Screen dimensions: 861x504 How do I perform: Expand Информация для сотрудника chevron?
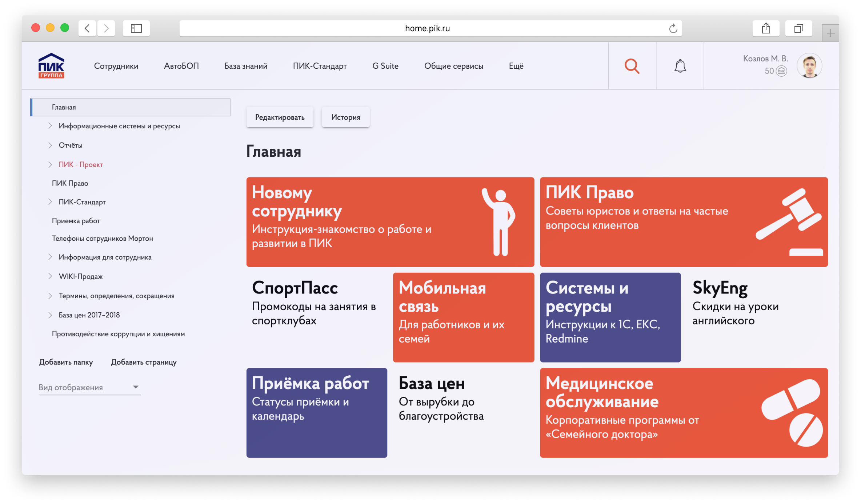(50, 257)
